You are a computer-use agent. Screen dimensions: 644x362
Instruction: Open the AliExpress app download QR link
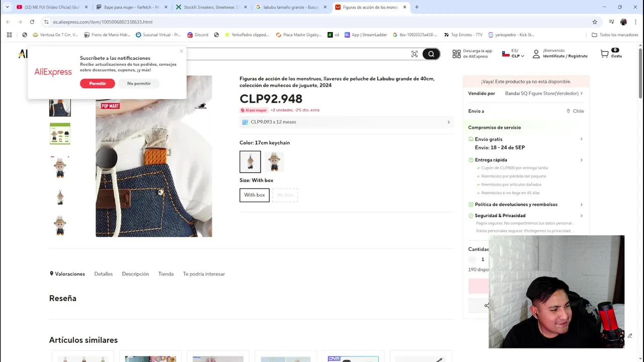(x=472, y=53)
